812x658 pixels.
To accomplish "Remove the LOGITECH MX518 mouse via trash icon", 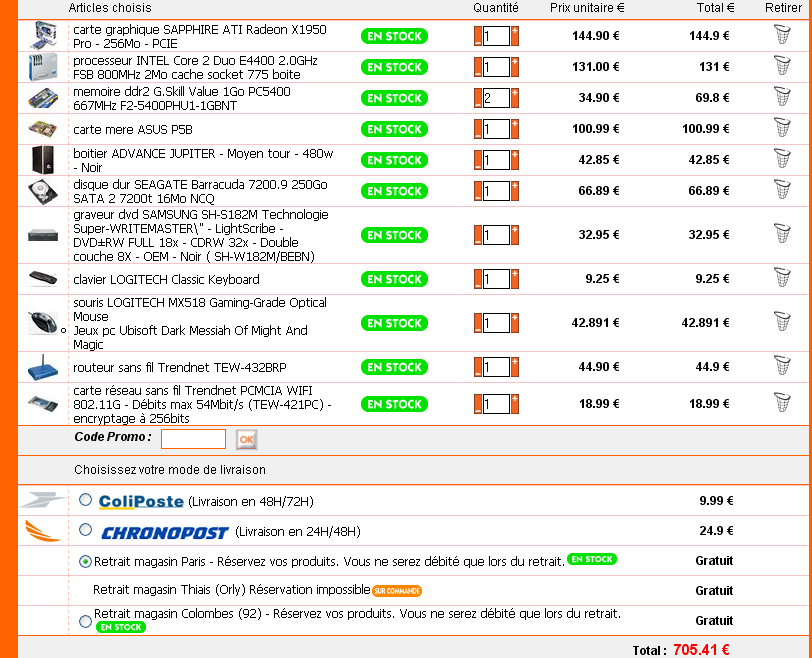I will pos(782,322).
